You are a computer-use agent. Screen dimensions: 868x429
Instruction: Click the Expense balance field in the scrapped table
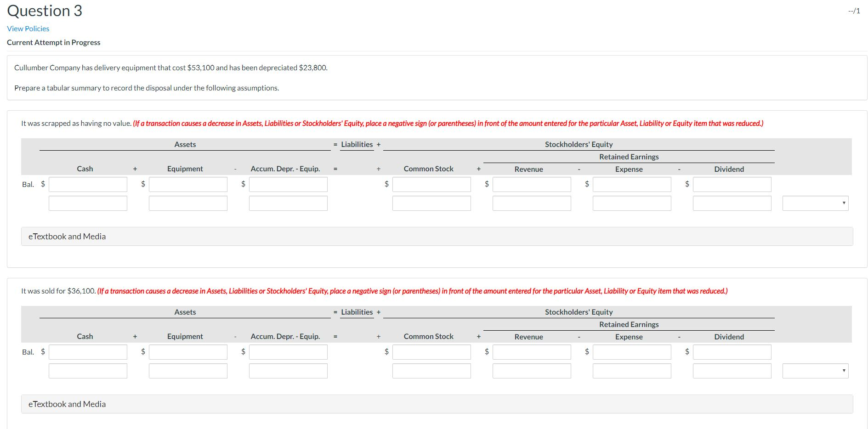631,184
